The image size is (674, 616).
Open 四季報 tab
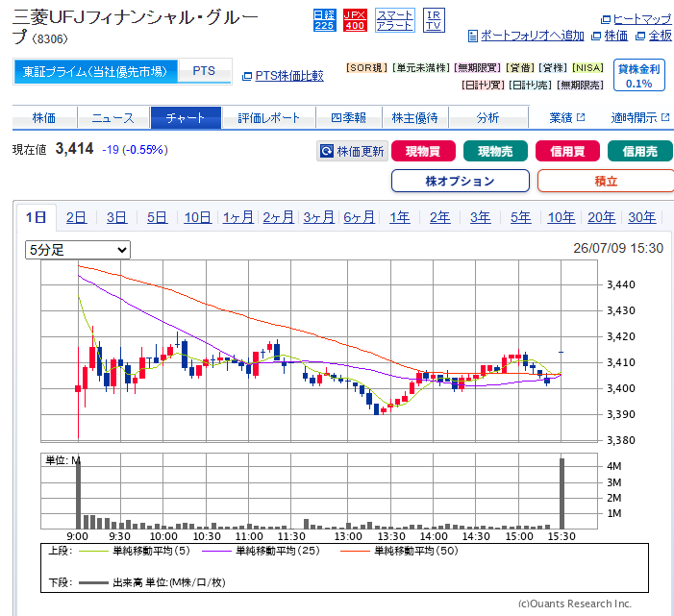pyautogui.click(x=349, y=117)
